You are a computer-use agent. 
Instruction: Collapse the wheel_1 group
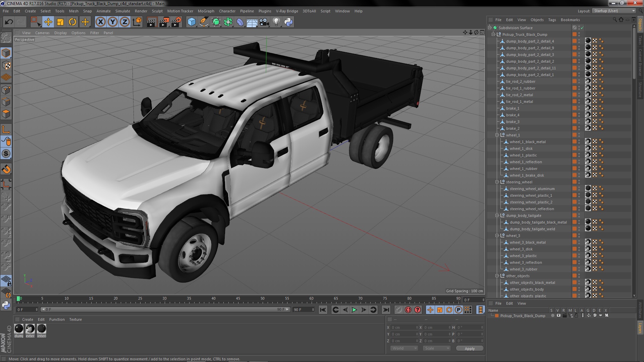pyautogui.click(x=497, y=135)
